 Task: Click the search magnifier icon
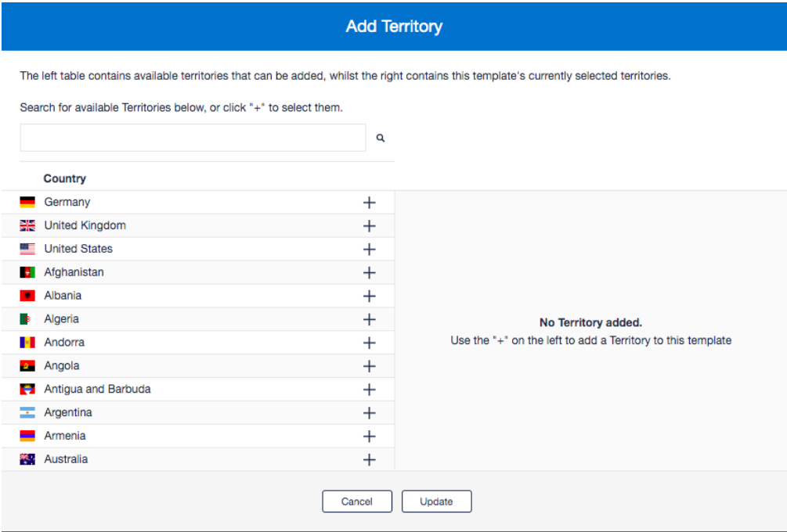381,138
